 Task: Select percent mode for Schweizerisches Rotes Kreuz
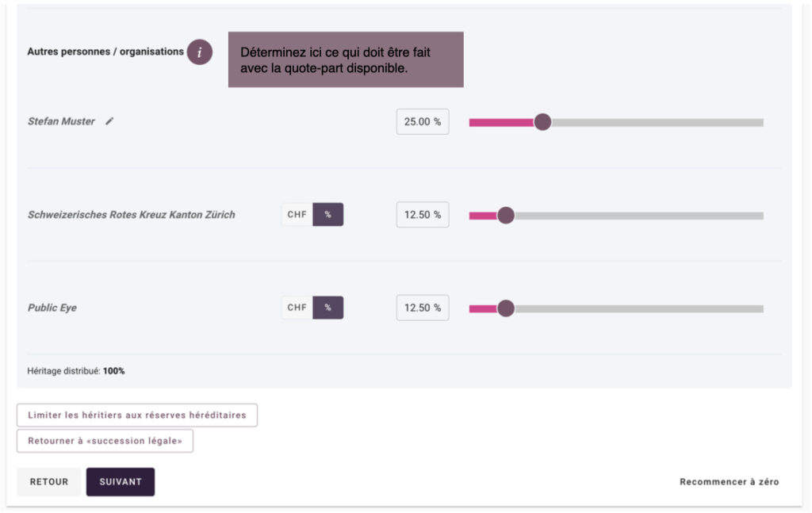click(x=327, y=215)
